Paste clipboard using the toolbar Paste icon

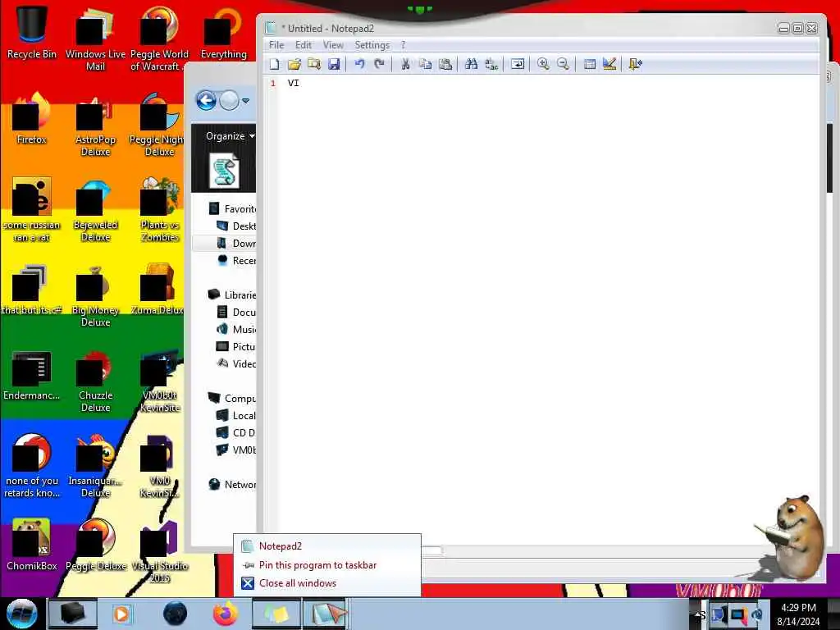click(x=445, y=64)
